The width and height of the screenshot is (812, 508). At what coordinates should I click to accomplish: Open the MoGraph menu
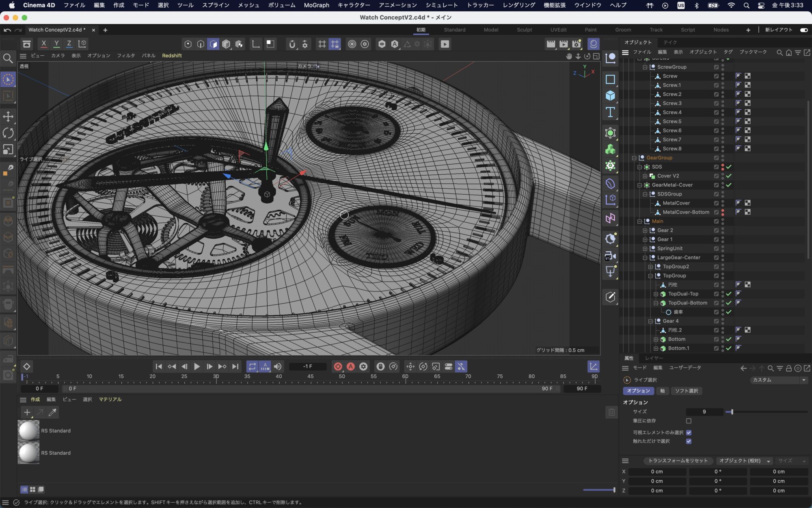point(316,5)
